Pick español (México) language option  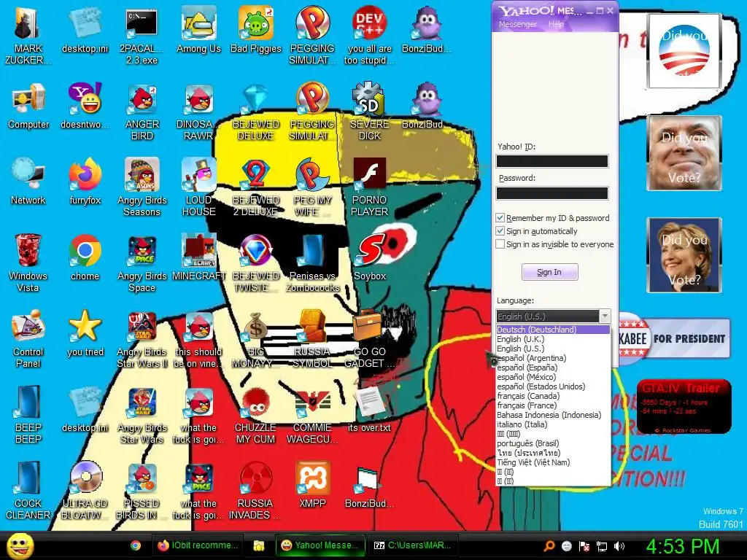click(553, 377)
